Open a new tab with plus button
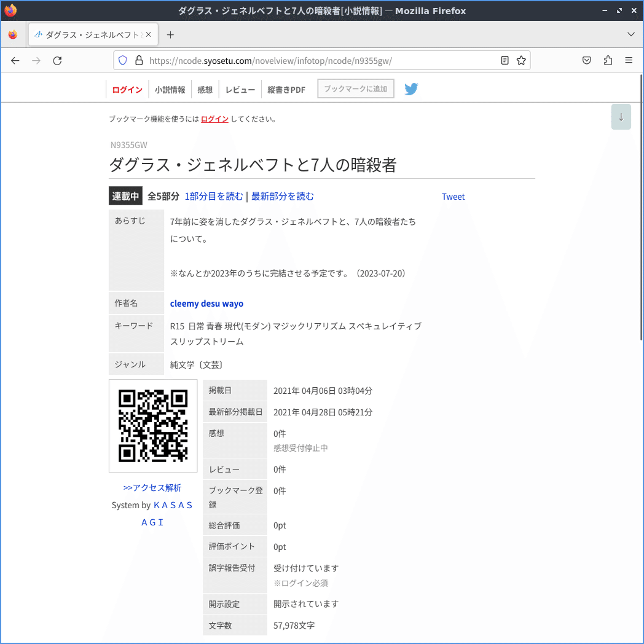Screen dimensions: 644x644 [170, 35]
